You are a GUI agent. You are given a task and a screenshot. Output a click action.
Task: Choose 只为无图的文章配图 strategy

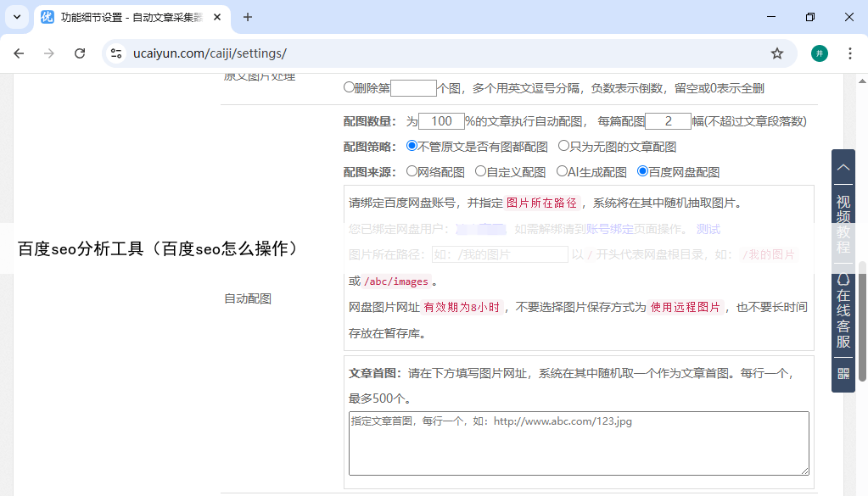[x=563, y=146]
